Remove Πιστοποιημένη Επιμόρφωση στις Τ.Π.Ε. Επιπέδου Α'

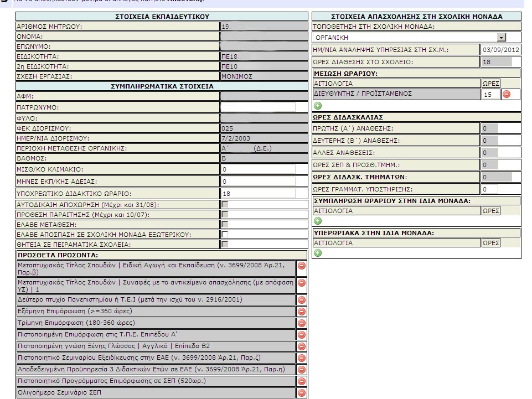click(302, 334)
